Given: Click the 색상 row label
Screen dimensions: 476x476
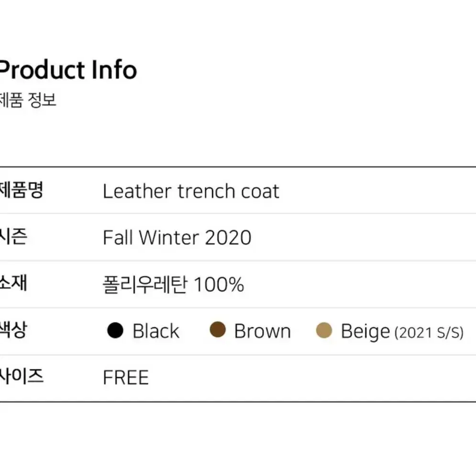Looking at the screenshot, I should (x=14, y=330).
